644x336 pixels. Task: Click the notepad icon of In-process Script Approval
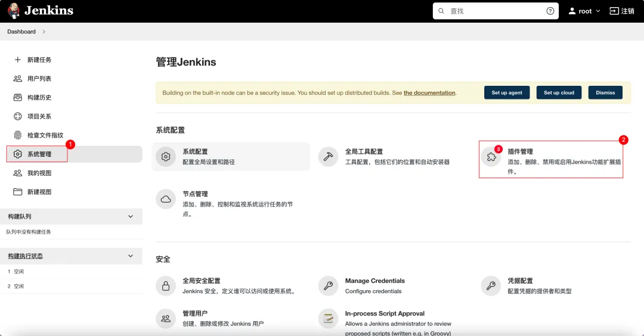pyautogui.click(x=328, y=318)
